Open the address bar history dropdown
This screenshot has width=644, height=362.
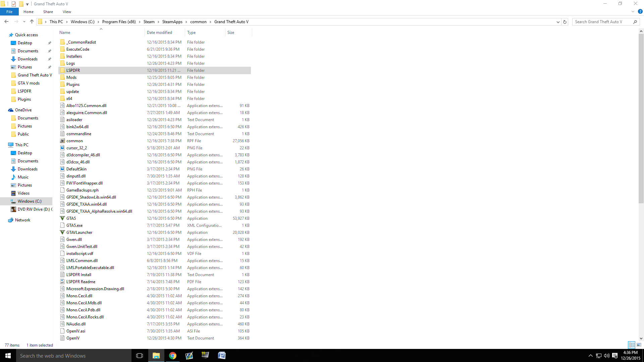(x=558, y=22)
